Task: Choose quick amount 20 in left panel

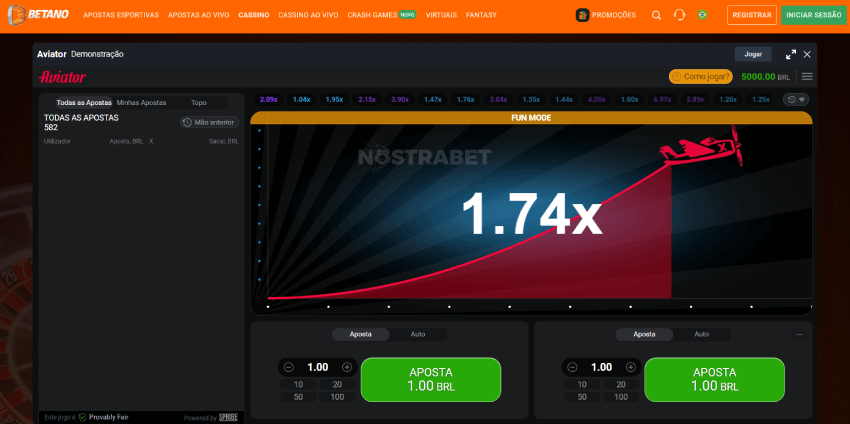Action: 337,384
